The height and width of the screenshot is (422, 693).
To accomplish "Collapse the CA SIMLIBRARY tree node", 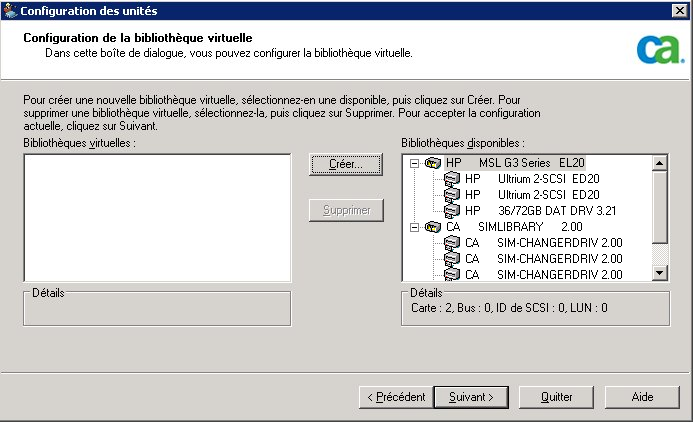I will (x=413, y=227).
